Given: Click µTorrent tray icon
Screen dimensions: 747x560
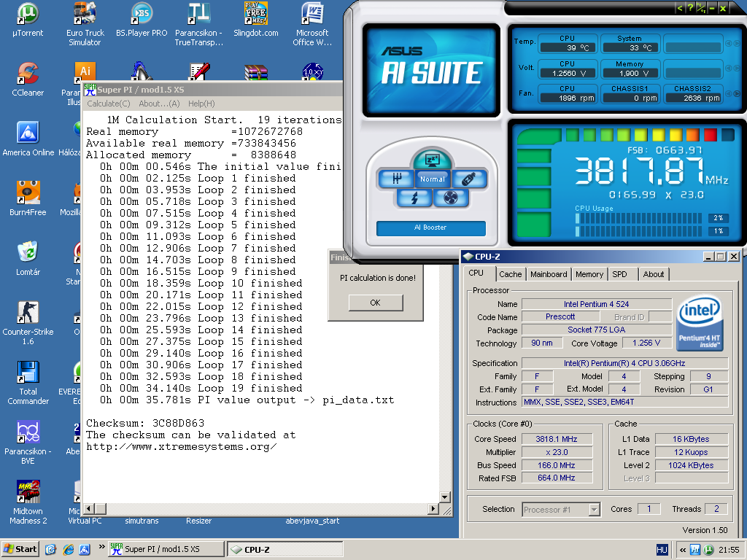Looking at the screenshot, I should 708,550.
